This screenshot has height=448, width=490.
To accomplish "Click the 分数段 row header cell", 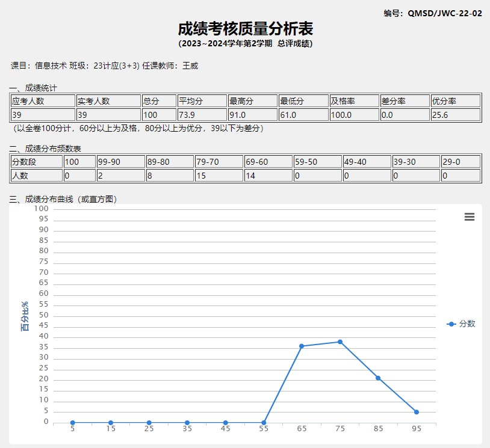I will pos(37,162).
